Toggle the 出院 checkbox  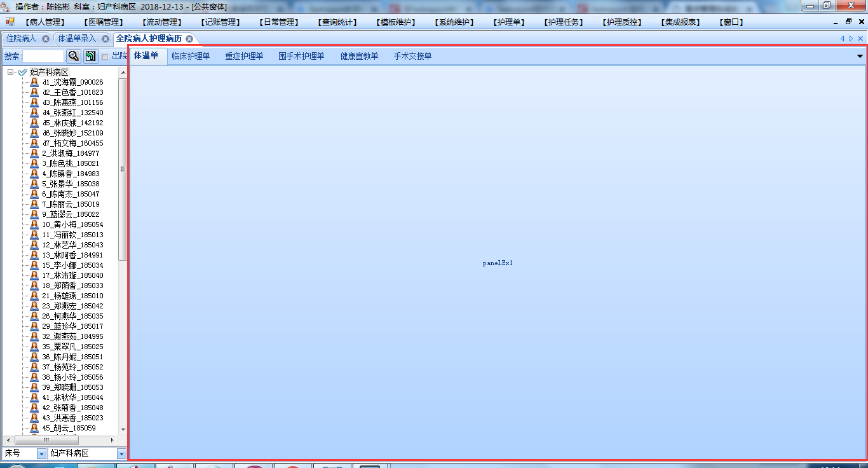coord(105,57)
